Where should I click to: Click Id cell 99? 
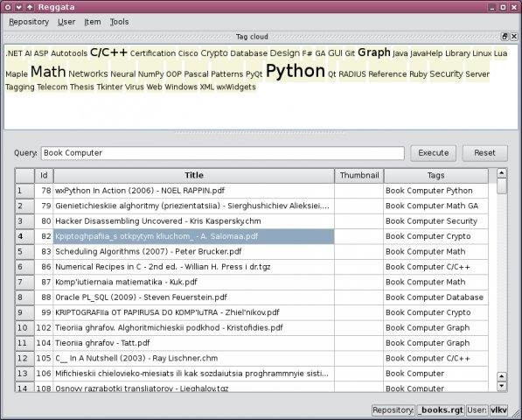tap(44, 312)
